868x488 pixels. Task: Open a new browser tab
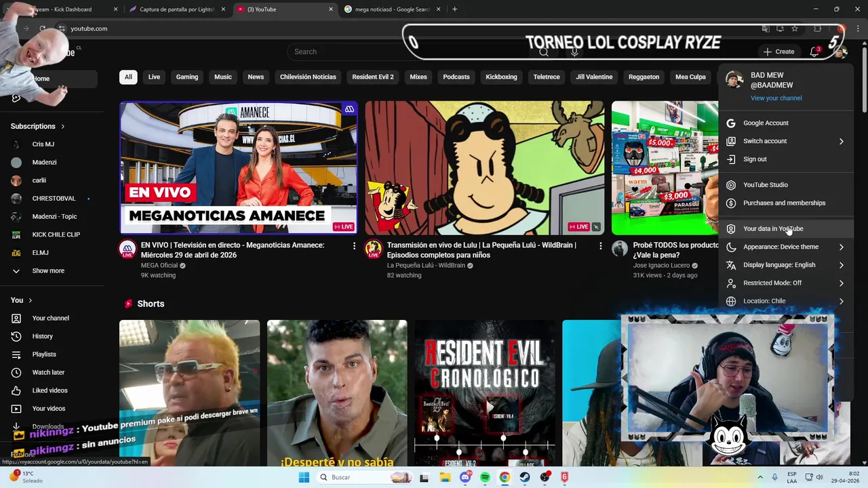coord(454,9)
